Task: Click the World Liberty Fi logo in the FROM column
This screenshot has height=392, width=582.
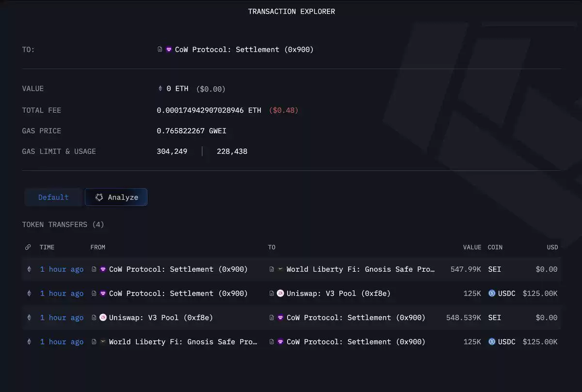Action: tap(103, 342)
